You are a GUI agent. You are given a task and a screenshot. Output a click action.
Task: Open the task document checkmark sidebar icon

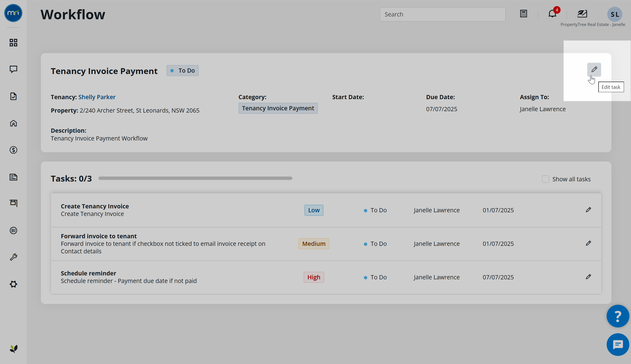[x=13, y=96]
